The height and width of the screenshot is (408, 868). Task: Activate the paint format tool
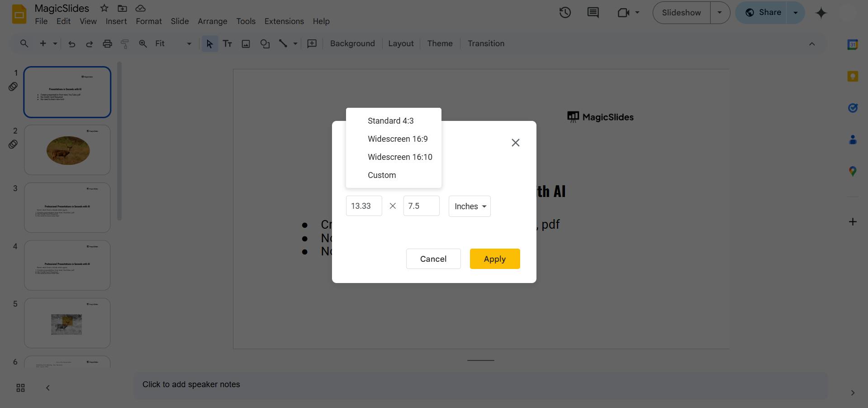coord(125,43)
